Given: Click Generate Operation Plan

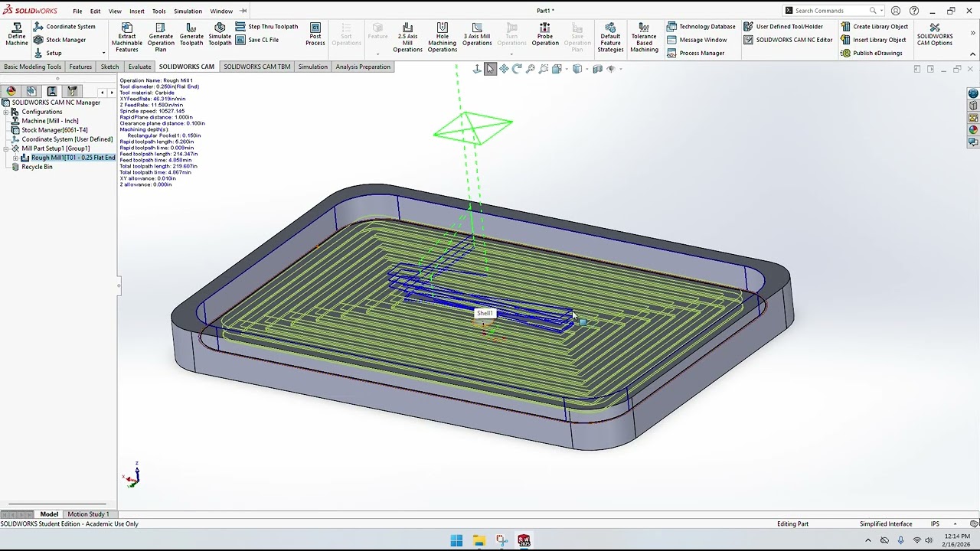Looking at the screenshot, I should click(x=161, y=38).
